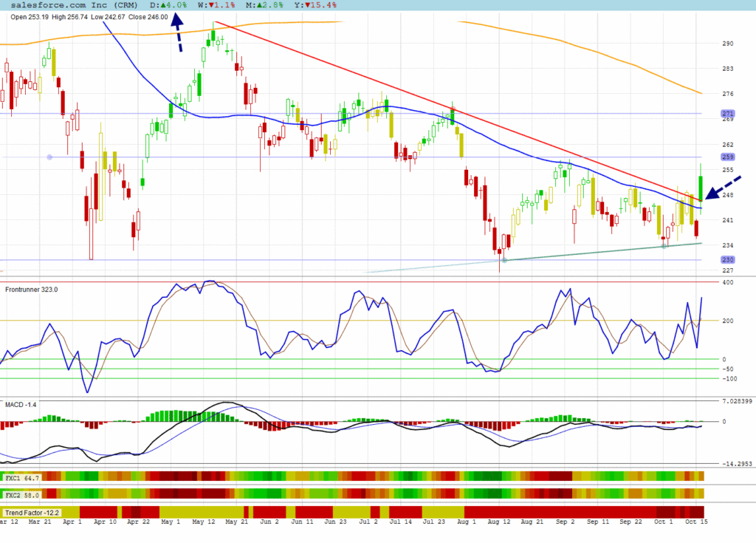Click the Close 246.00 price readout
756x543 pixels.
pos(148,17)
